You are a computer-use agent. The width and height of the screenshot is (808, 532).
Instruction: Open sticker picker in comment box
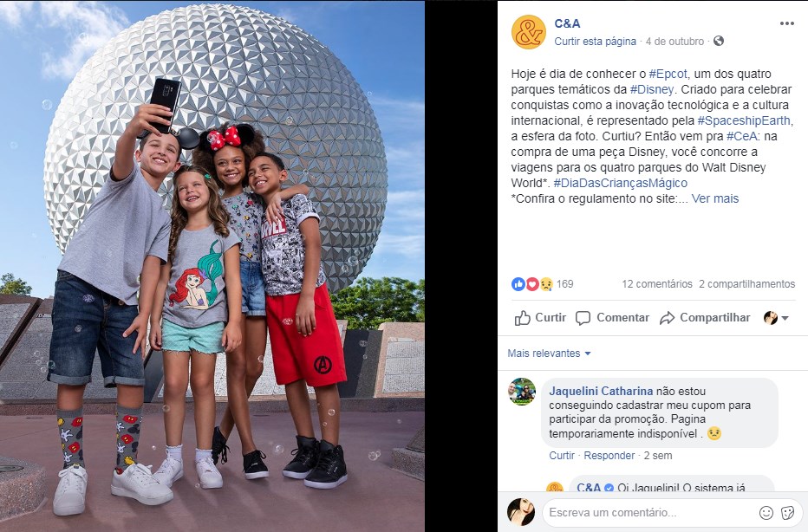787,512
